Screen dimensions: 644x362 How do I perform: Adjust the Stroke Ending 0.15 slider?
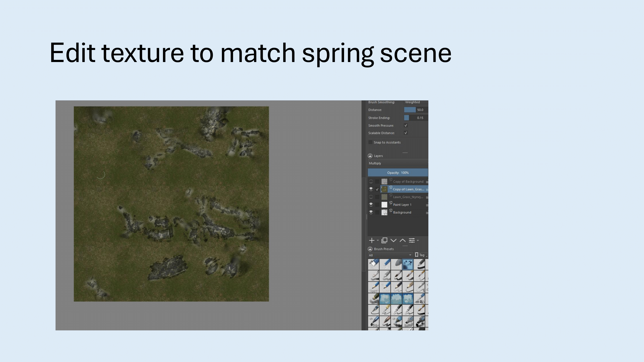[x=416, y=118]
